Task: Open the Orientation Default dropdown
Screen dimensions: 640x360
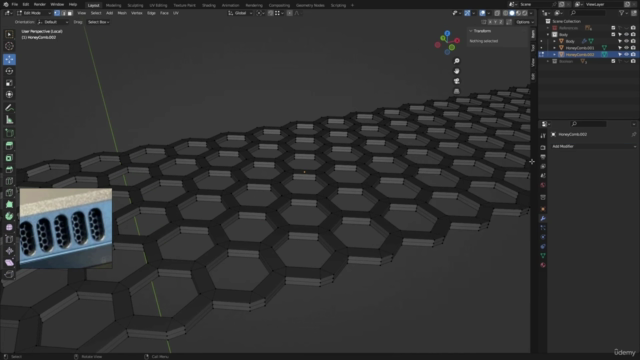Action: pyautogui.click(x=53, y=22)
